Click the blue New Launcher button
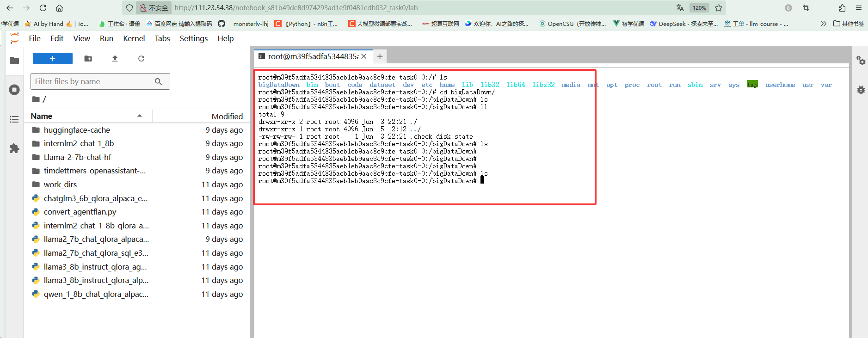 52,59
